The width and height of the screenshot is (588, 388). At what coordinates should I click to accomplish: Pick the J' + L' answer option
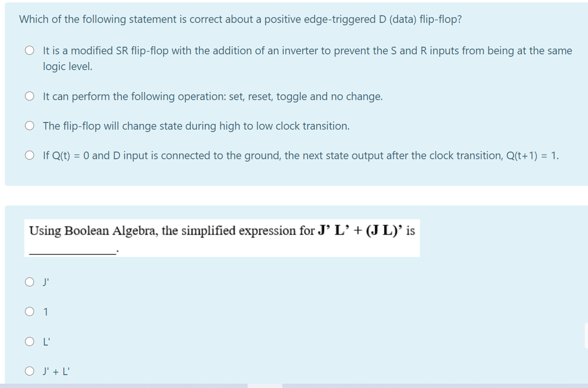pyautogui.click(x=29, y=370)
